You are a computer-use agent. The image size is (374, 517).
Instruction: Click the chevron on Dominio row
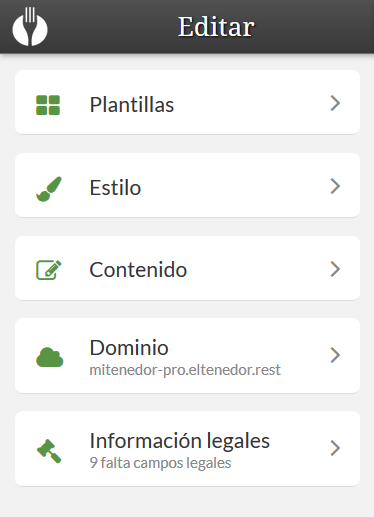tap(335, 355)
